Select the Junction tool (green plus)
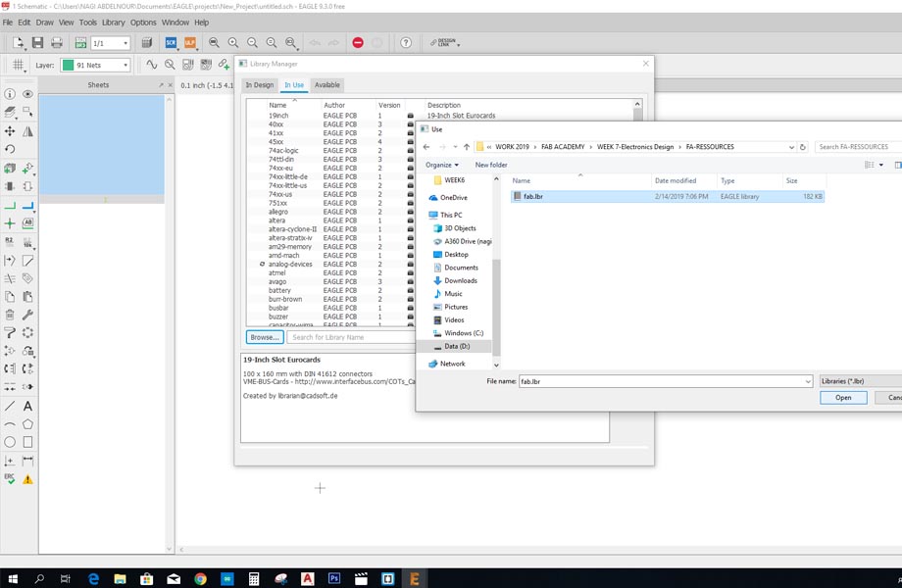 (10, 223)
